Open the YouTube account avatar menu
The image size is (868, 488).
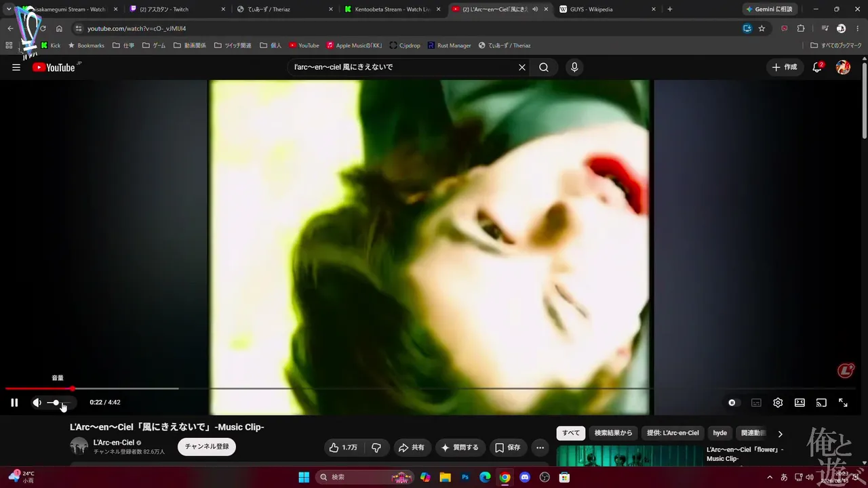(x=843, y=67)
